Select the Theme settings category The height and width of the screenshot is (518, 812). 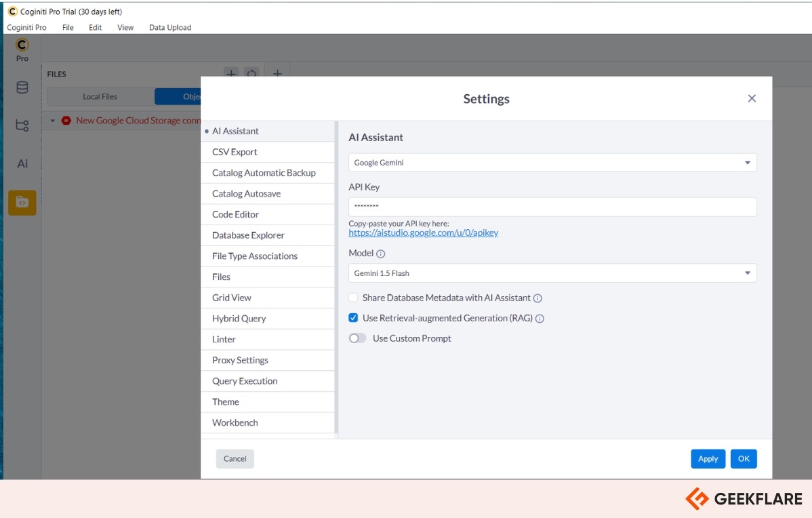click(x=268, y=402)
